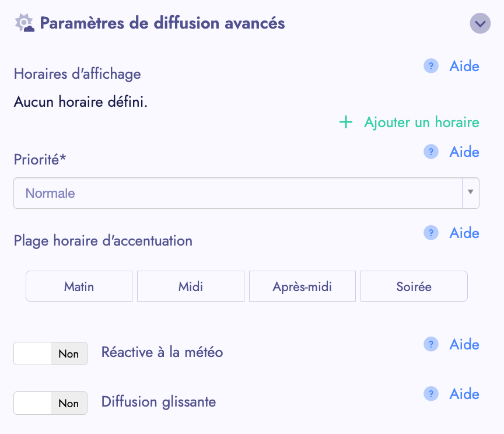Open the Priorité dropdown set to Normale
Screen dimensions: 504x434
tap(237, 193)
